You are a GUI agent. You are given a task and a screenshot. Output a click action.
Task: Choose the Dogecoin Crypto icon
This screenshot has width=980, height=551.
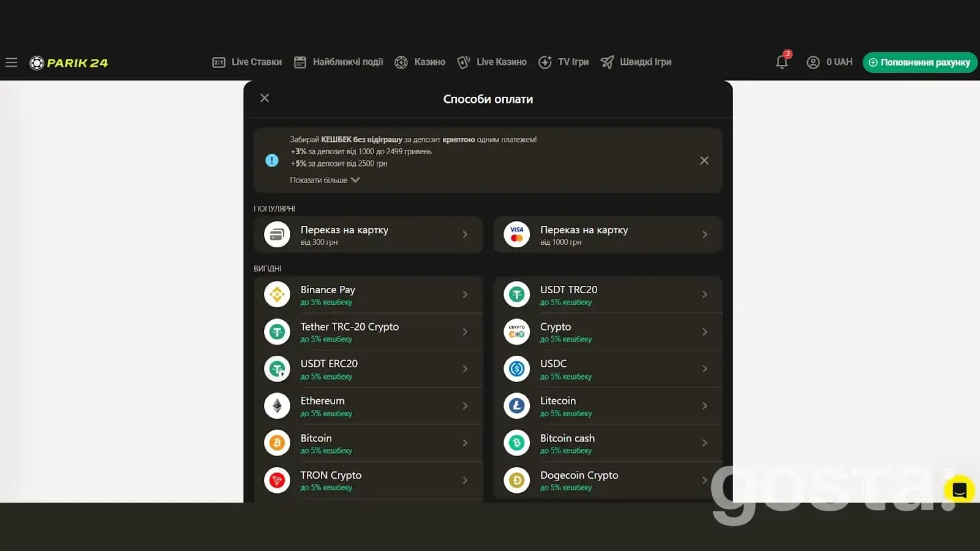point(516,481)
